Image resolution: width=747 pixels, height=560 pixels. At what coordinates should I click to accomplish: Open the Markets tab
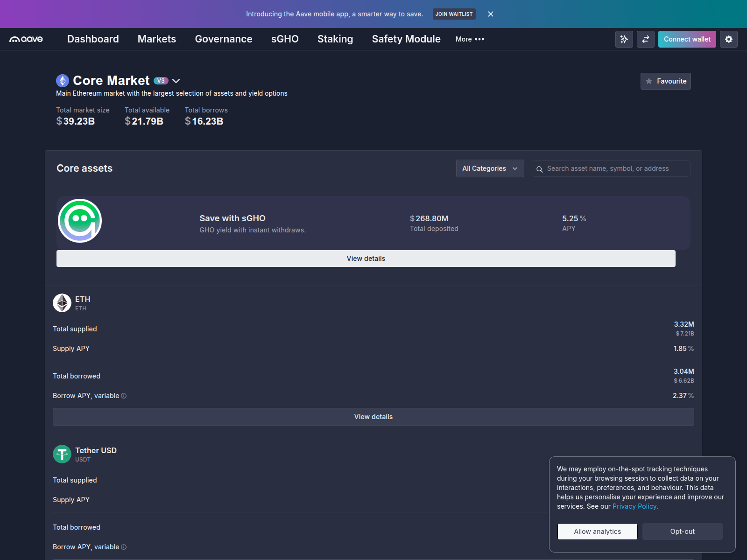click(157, 39)
